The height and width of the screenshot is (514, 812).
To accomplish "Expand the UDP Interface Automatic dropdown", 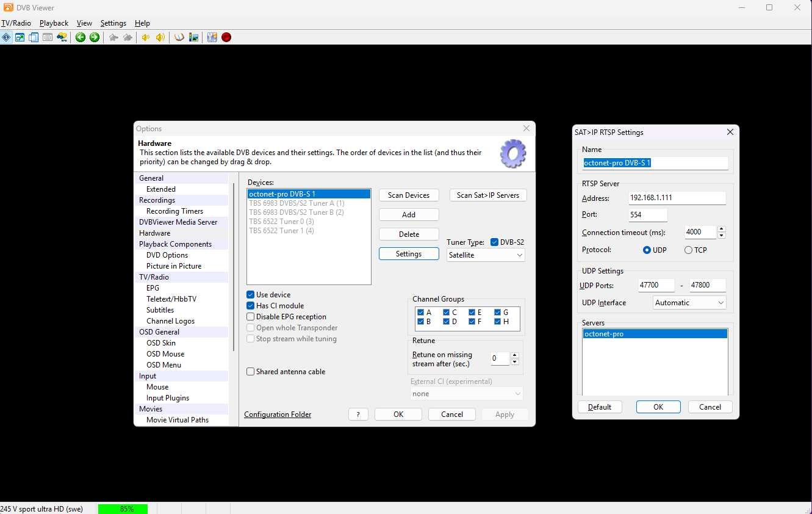I will pyautogui.click(x=689, y=303).
